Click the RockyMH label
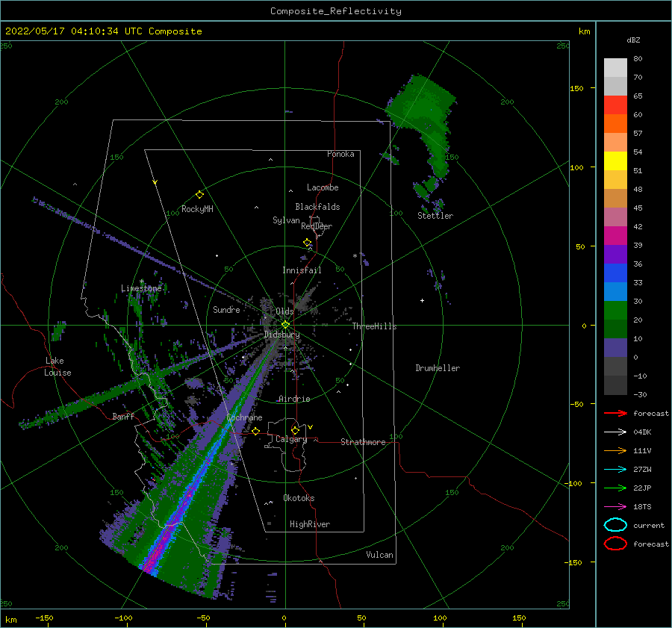 pyautogui.click(x=197, y=209)
